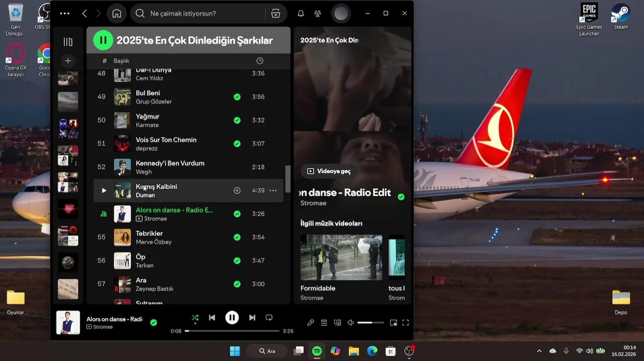Image resolution: width=644 pixels, height=361 pixels.
Task: Open the Spotify Home page
Action: 116,14
